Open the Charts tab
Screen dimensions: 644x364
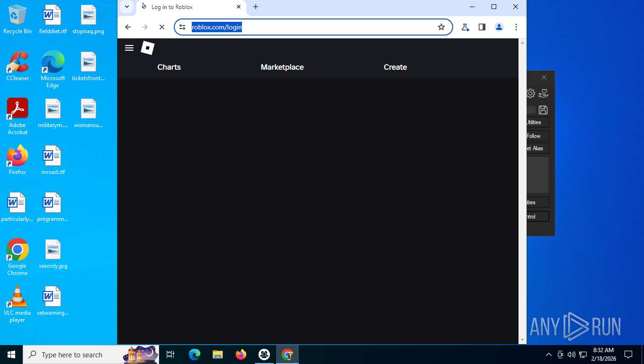pyautogui.click(x=169, y=67)
